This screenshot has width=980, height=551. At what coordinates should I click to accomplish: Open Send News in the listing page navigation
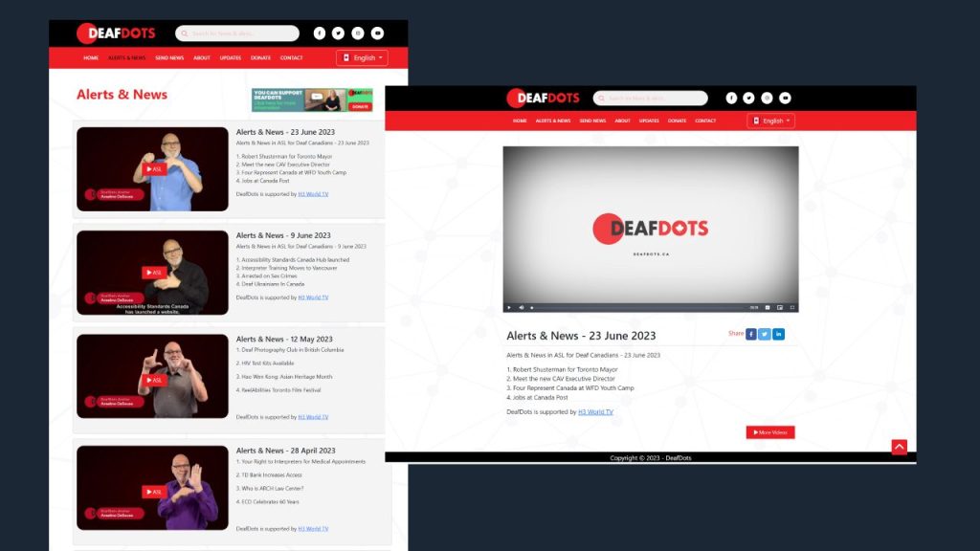169,58
